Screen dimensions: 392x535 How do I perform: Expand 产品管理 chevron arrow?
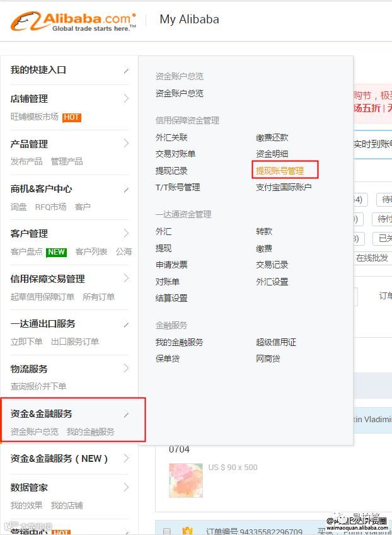click(x=126, y=143)
